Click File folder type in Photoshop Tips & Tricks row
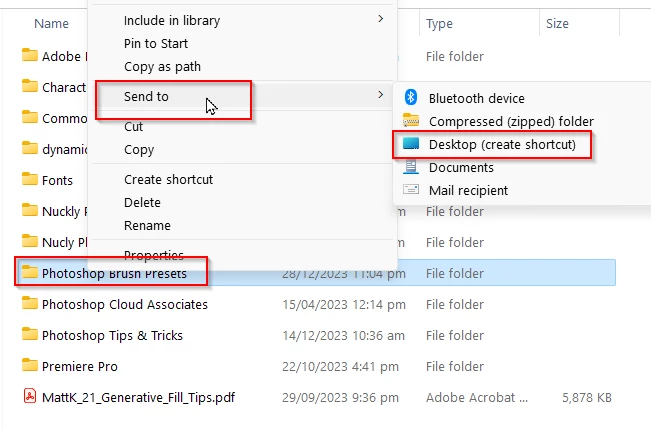 tap(455, 335)
